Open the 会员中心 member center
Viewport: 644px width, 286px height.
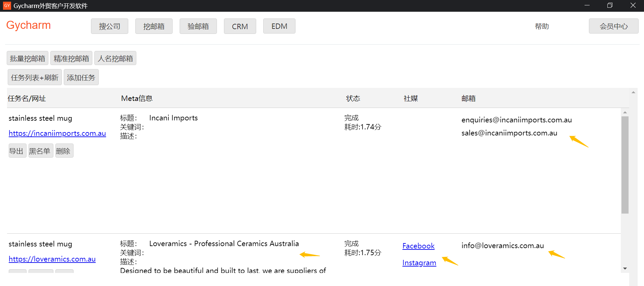coord(614,26)
